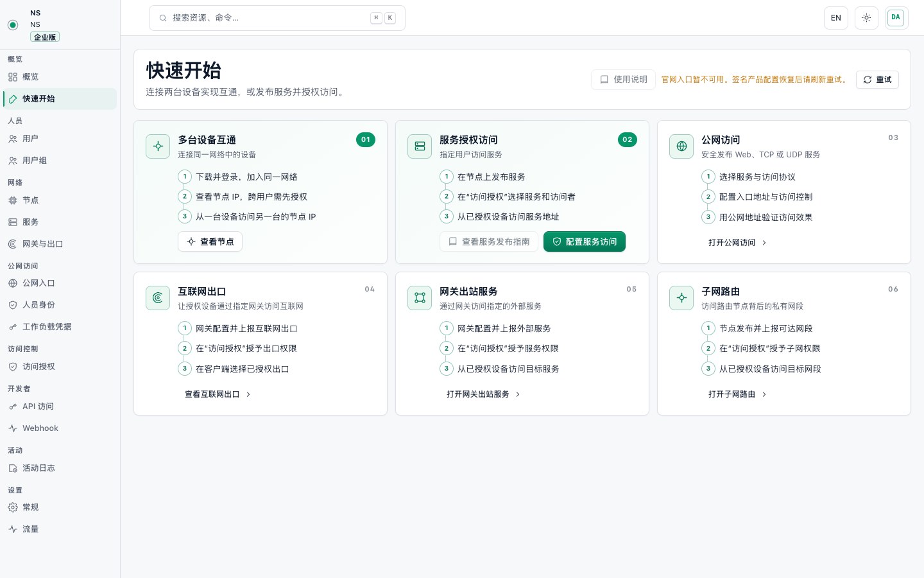Click the 快速开始 page heading
924x578 pixels.
point(184,70)
